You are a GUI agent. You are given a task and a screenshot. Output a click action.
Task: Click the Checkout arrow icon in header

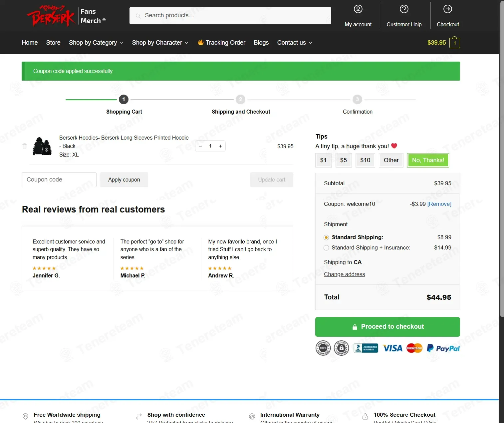point(447,9)
